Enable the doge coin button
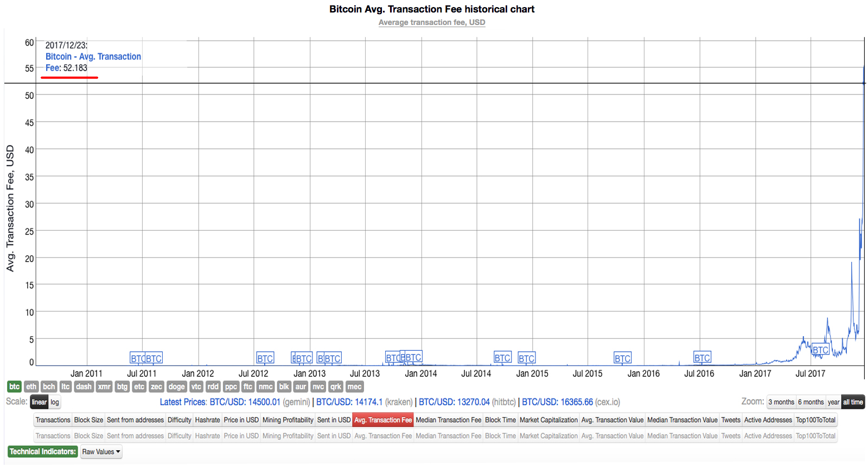Screen dimensions: 868x467 pyautogui.click(x=176, y=387)
